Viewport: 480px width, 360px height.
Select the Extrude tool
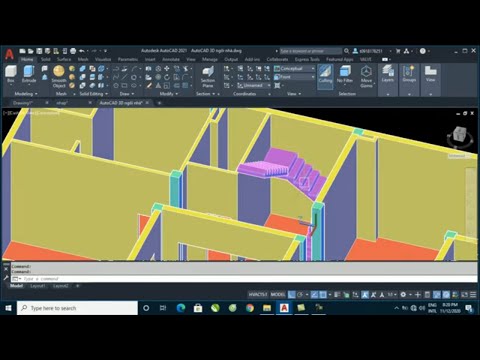29,74
